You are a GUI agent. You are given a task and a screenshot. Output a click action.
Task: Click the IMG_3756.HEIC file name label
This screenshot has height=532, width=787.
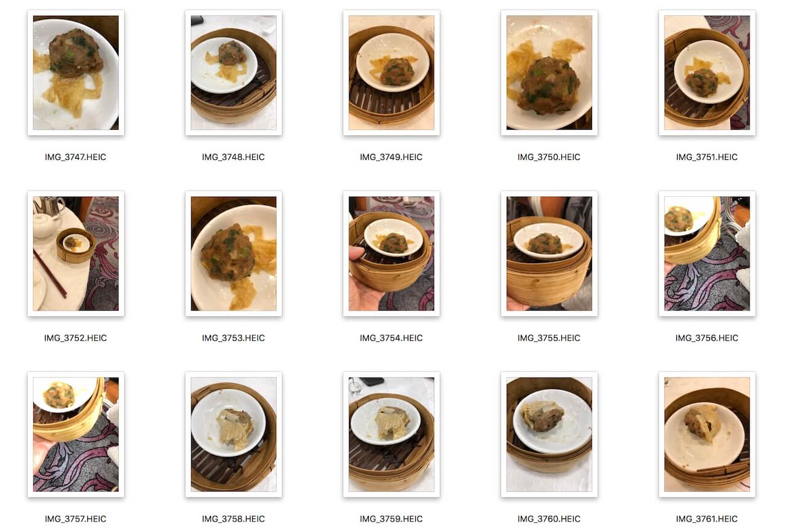click(x=707, y=338)
